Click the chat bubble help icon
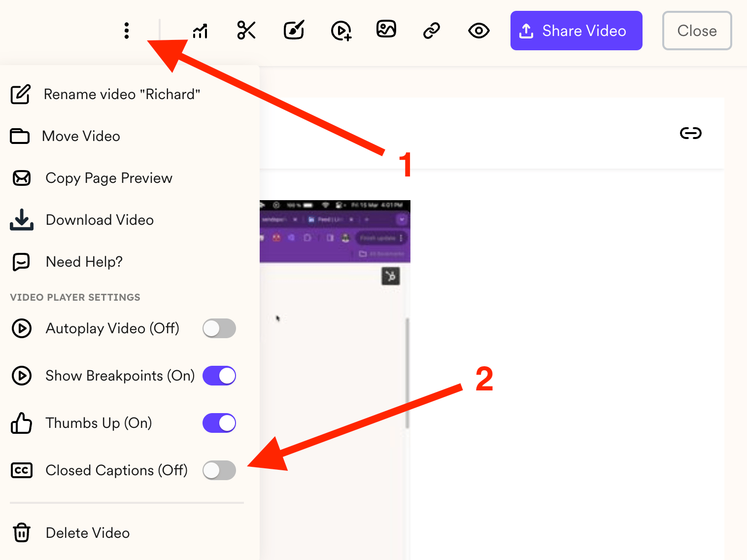The width and height of the screenshot is (747, 560). [x=21, y=262]
